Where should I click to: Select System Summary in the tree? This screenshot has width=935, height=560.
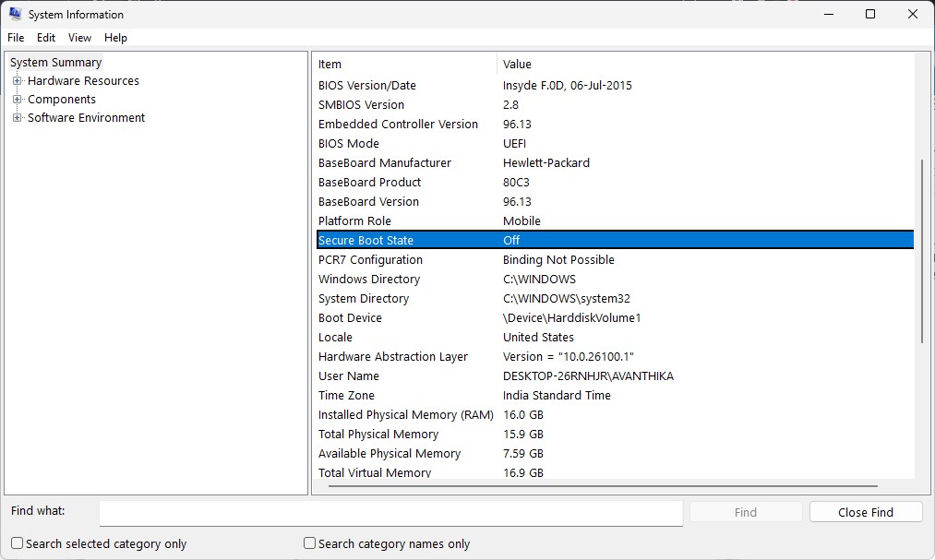[54, 62]
